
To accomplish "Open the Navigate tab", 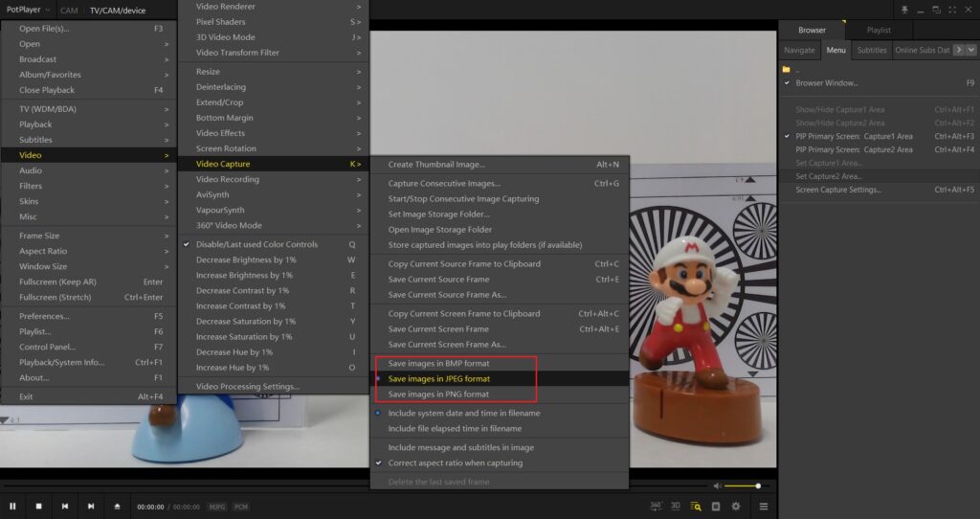I will 799,50.
